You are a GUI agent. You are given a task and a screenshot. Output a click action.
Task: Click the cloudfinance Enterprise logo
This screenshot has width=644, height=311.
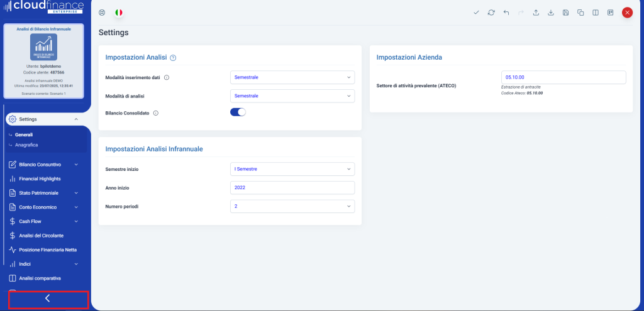click(43, 7)
